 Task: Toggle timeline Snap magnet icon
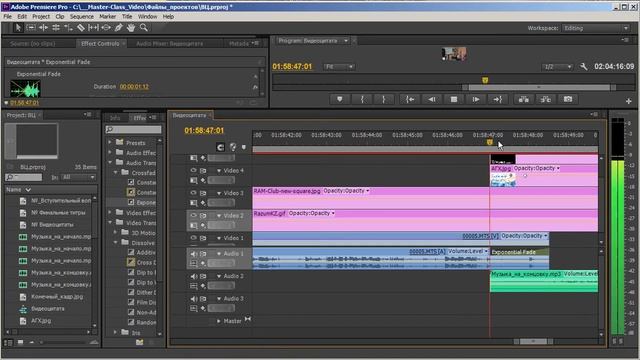click(220, 147)
